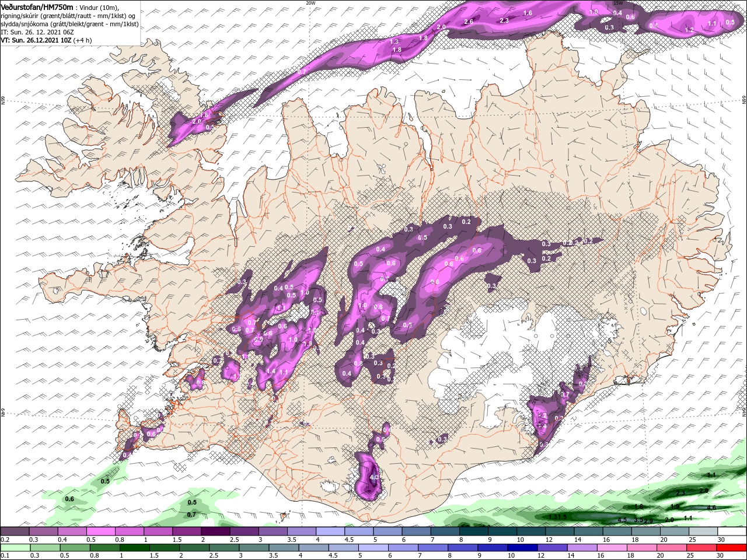Pick the lavender swatch at 14 in bottom legend

click(x=582, y=547)
